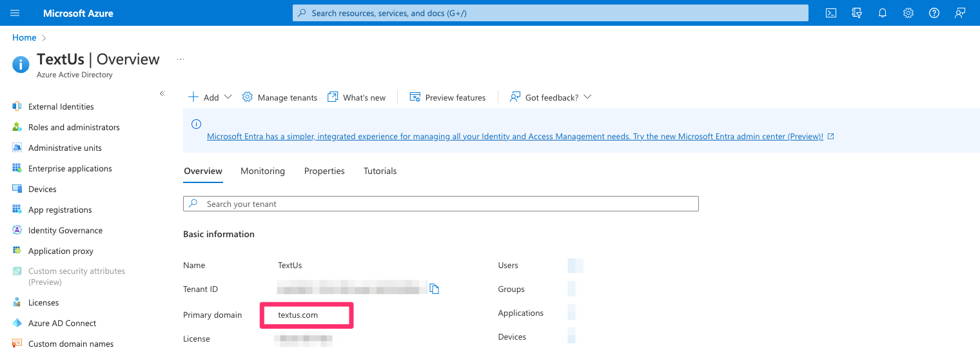Open the Cloud Shell icon
The width and height of the screenshot is (980, 359).
831,13
